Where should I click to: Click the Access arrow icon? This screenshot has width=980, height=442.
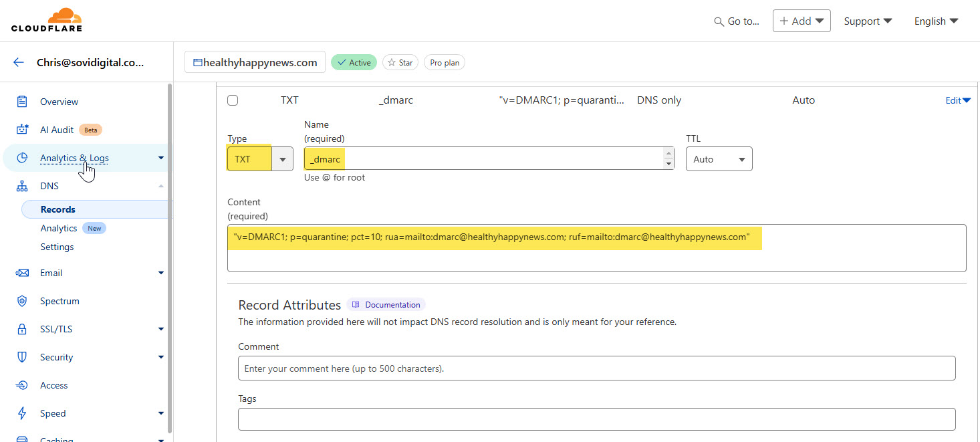(22, 385)
